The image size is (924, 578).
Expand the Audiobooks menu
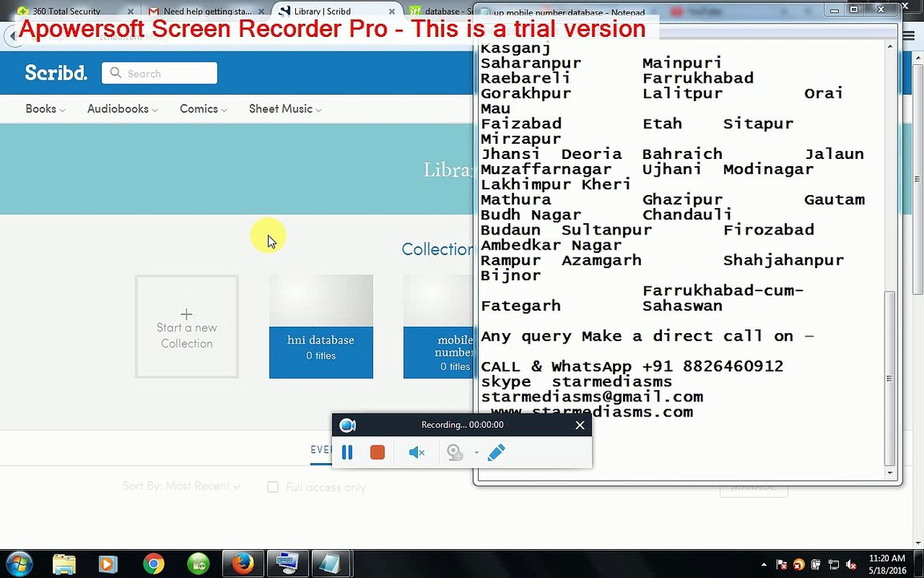click(x=123, y=109)
